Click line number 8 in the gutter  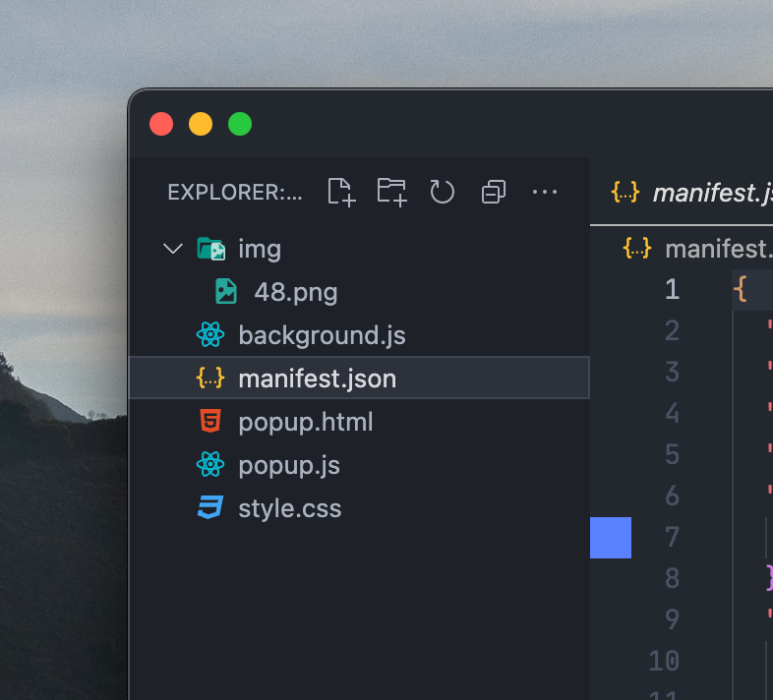(672, 578)
